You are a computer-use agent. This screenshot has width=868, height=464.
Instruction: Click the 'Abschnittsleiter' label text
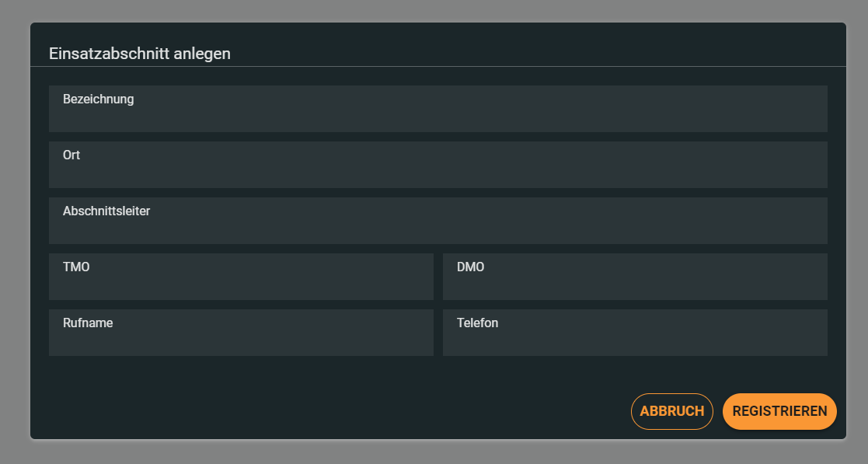coord(106,211)
